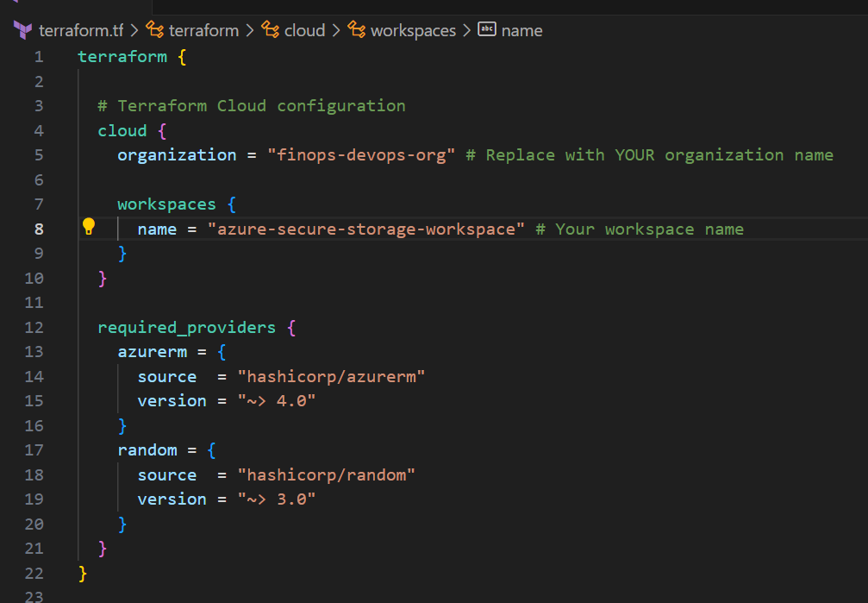Place cursor in "finops-devops-org" string

[361, 155]
